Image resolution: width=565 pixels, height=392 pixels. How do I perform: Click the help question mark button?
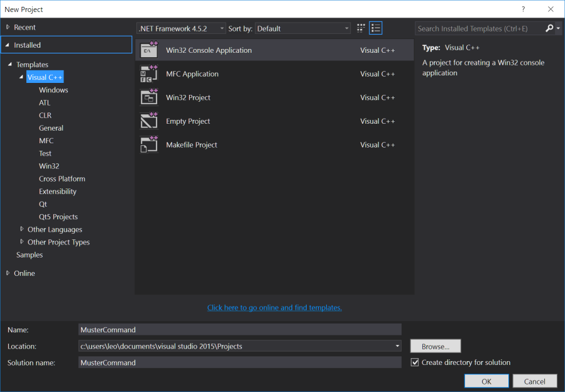click(x=523, y=9)
